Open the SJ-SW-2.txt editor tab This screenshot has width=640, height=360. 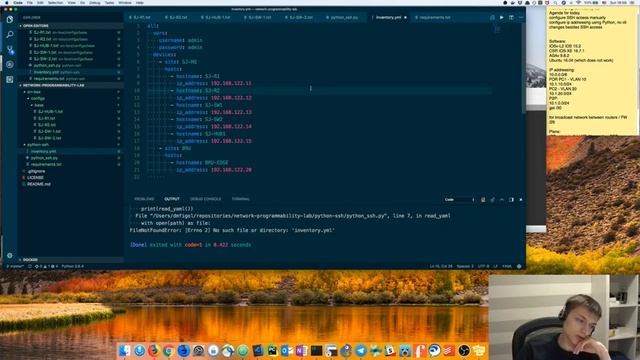300,18
